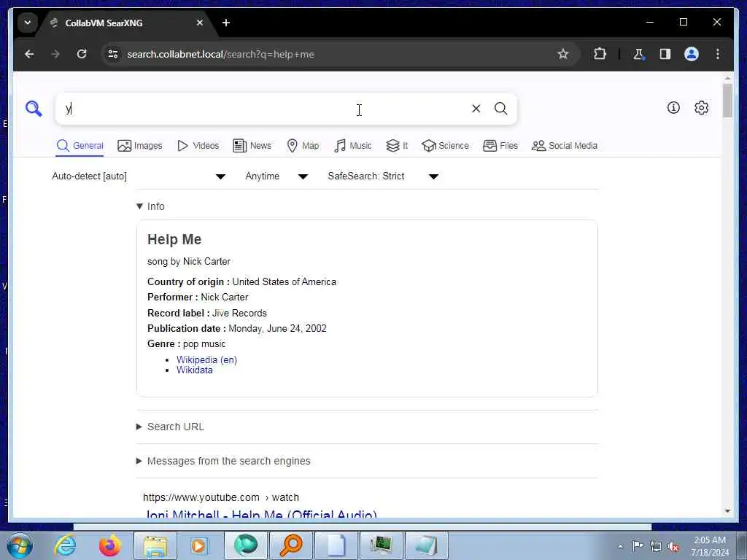Open the Extensions puzzle icon
The height and width of the screenshot is (560, 747).
[600, 54]
